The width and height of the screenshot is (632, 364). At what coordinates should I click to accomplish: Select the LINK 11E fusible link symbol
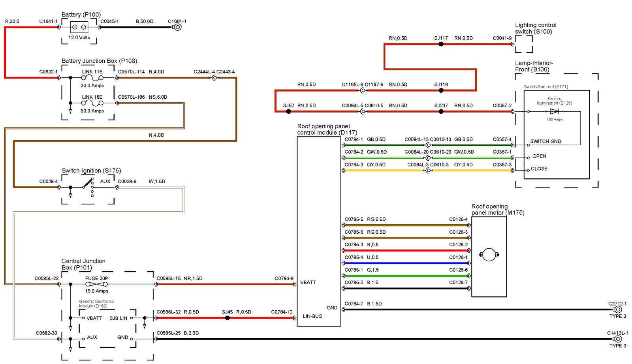tap(92, 78)
